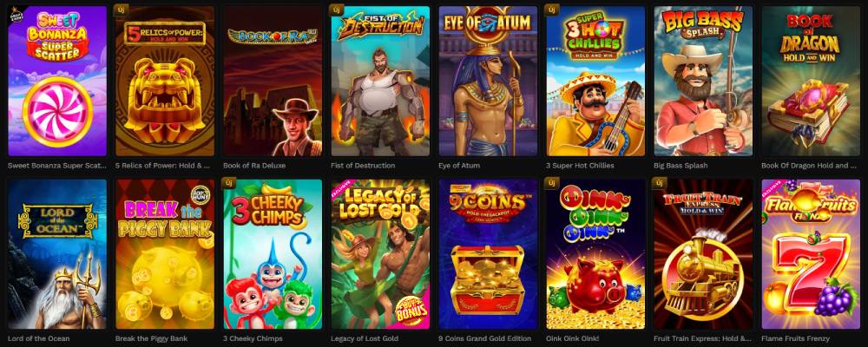This screenshot has width=868, height=347.
Task: Click the badge icon on 5 Relics of Power
Action: pyautogui.click(x=122, y=10)
